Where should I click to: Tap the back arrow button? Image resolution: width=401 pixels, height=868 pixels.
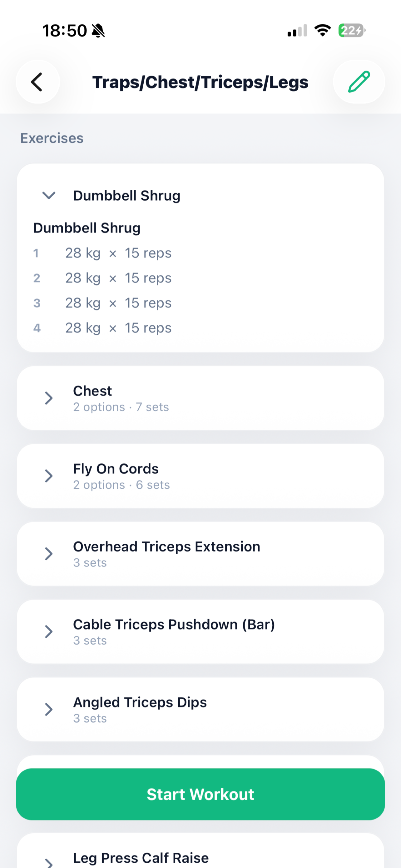[x=37, y=82]
